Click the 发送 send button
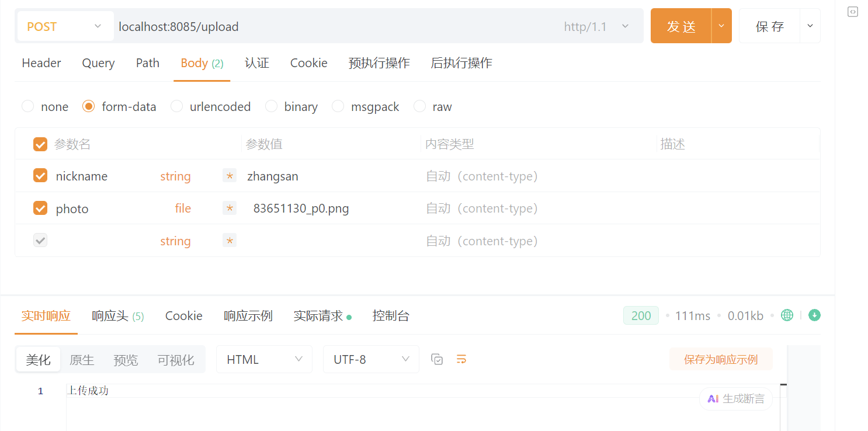 (681, 26)
